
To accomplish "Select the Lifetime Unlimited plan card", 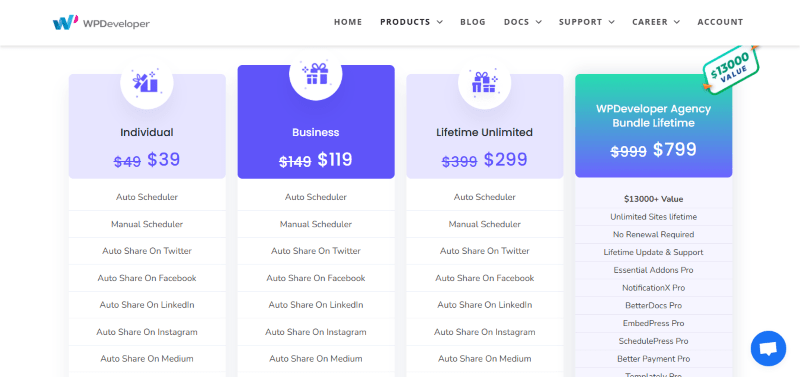I will coord(485,127).
